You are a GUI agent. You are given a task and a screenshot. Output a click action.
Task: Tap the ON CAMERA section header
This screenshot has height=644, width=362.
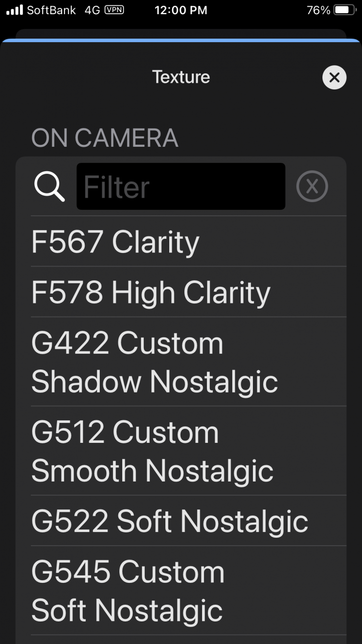click(105, 138)
